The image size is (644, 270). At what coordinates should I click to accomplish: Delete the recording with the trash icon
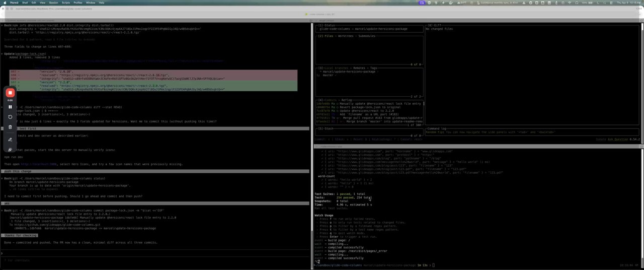[10, 127]
